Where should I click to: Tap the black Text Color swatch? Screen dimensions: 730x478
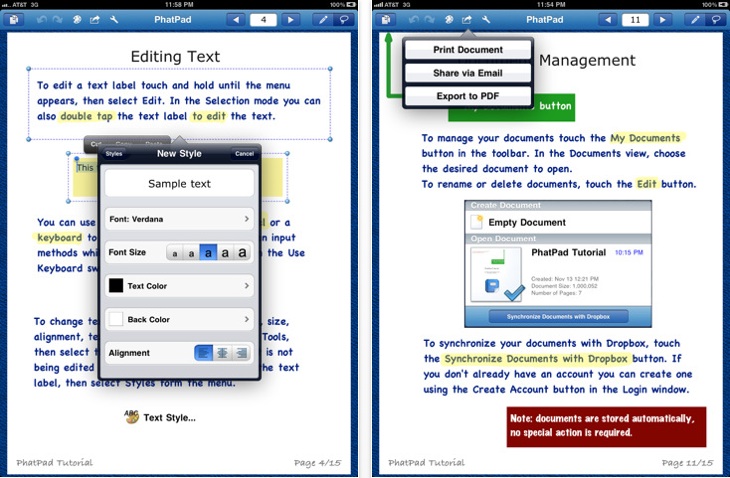tap(116, 285)
